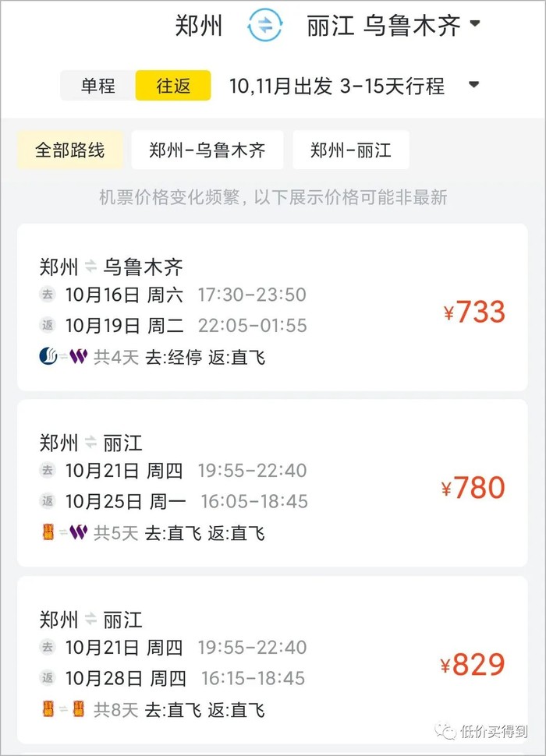This screenshot has width=546, height=756.
Task: Click the ¥829 price
Action: pyautogui.click(x=473, y=665)
